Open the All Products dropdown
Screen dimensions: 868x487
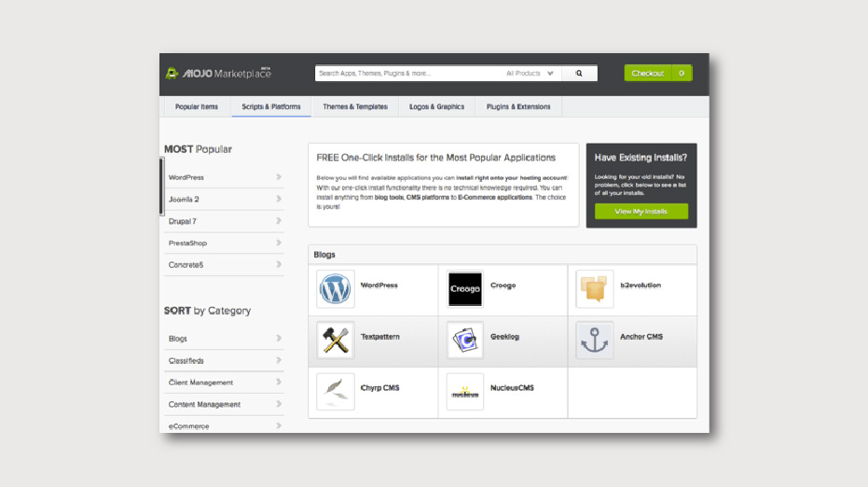coord(530,73)
